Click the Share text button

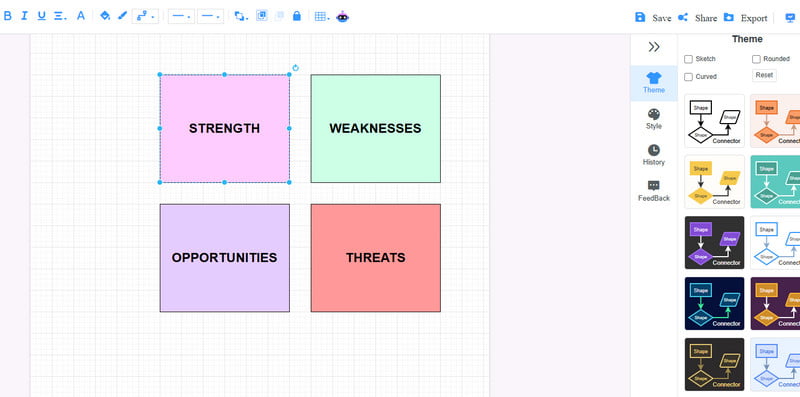point(706,18)
